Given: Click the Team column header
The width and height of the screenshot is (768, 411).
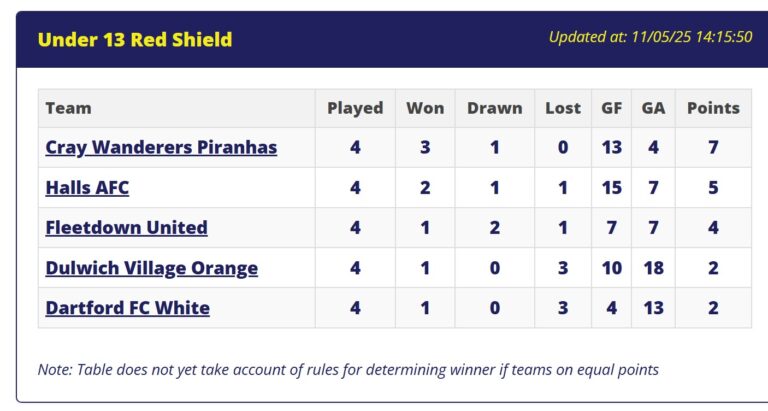Looking at the screenshot, I should point(69,108).
